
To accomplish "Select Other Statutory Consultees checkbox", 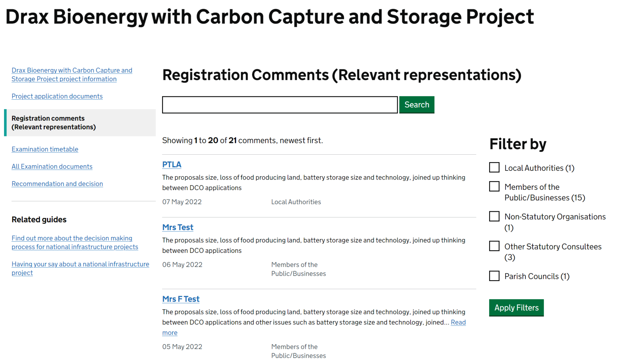I will (x=494, y=246).
